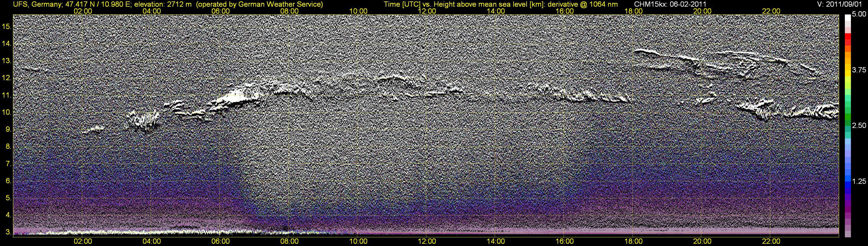
Task: Click the height axis label "10."
Action: coord(7,112)
